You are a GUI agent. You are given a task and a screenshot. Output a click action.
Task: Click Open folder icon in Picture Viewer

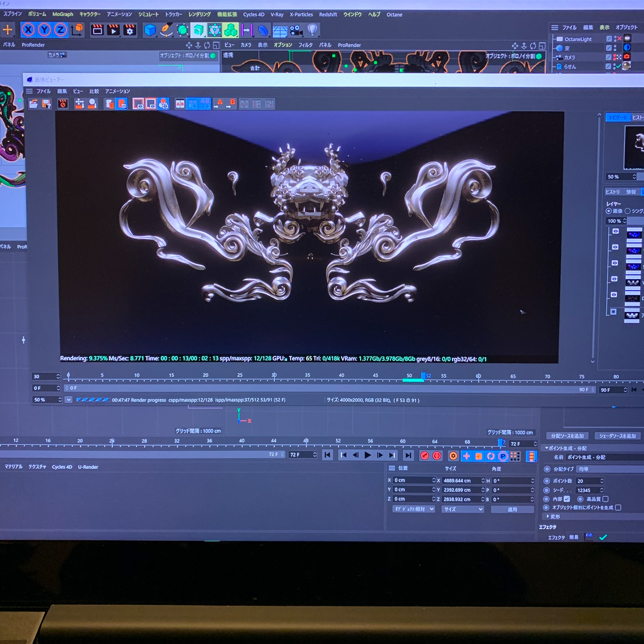[x=33, y=104]
